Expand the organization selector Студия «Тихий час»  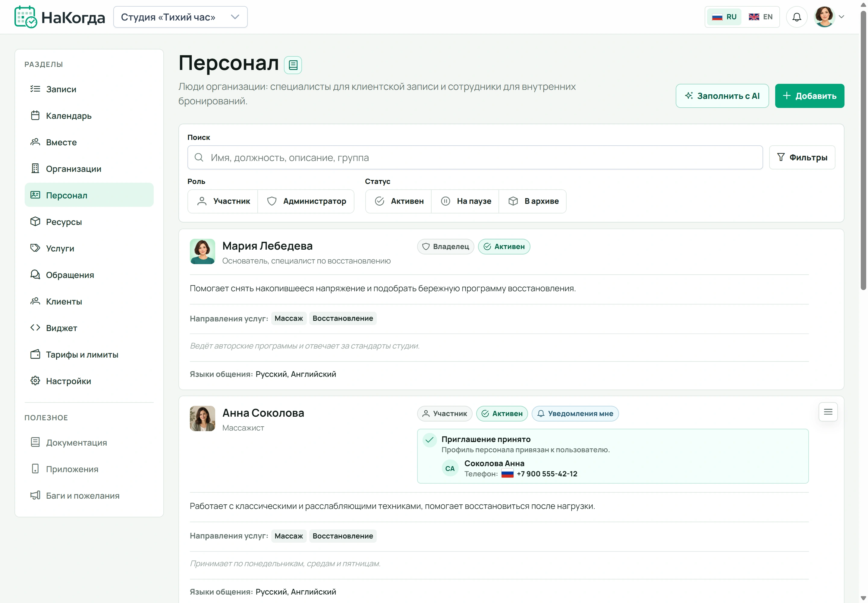(x=181, y=17)
